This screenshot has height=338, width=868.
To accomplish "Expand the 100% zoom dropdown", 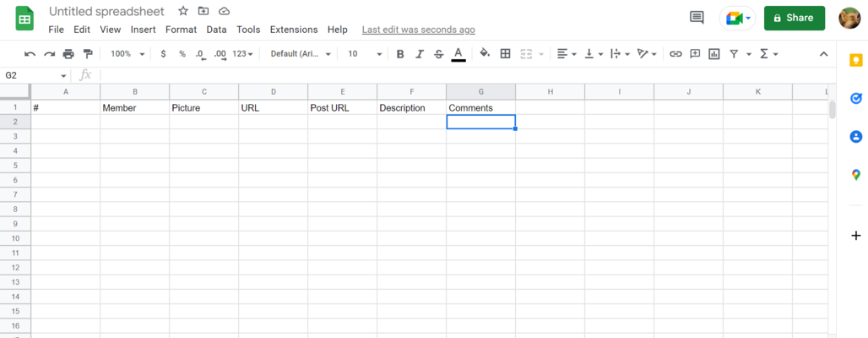I will click(127, 54).
